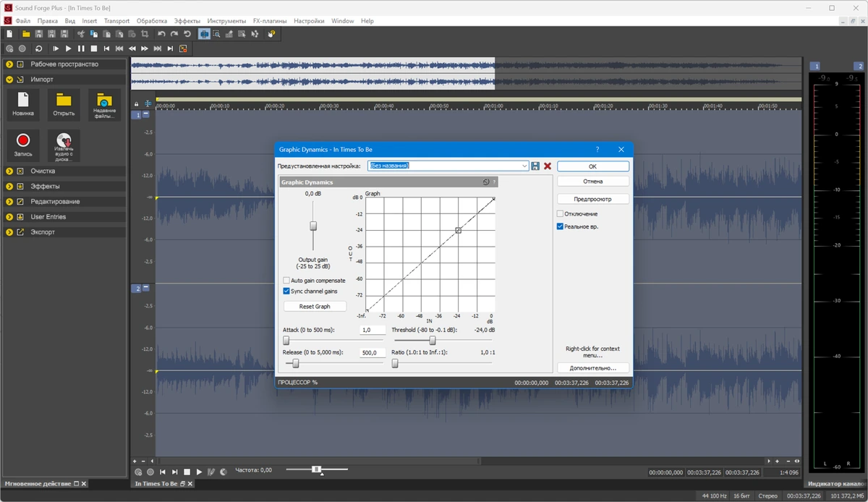Click the Недавние файлы tile

(104, 104)
